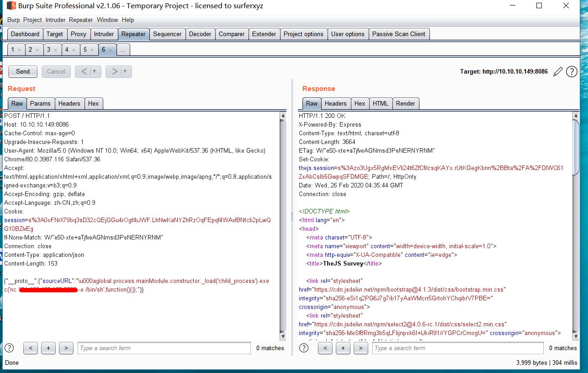
Task: Close Repeater tab 5
Action: pos(92,50)
